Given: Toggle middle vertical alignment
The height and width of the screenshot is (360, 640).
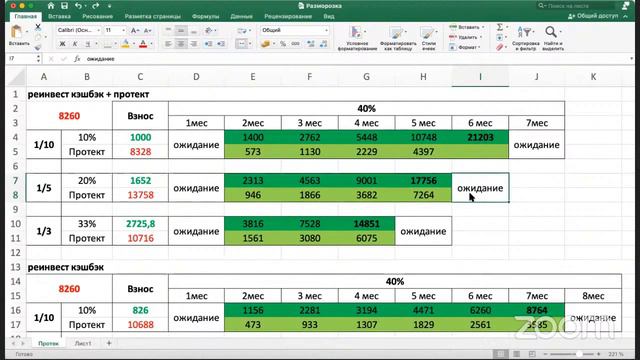Looking at the screenshot, I should [x=181, y=30].
